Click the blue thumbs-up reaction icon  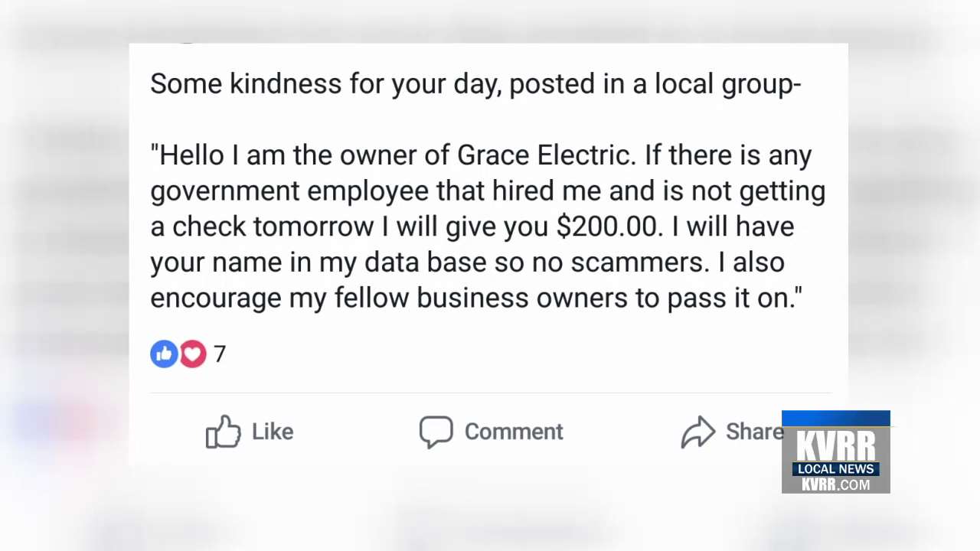[x=164, y=353]
